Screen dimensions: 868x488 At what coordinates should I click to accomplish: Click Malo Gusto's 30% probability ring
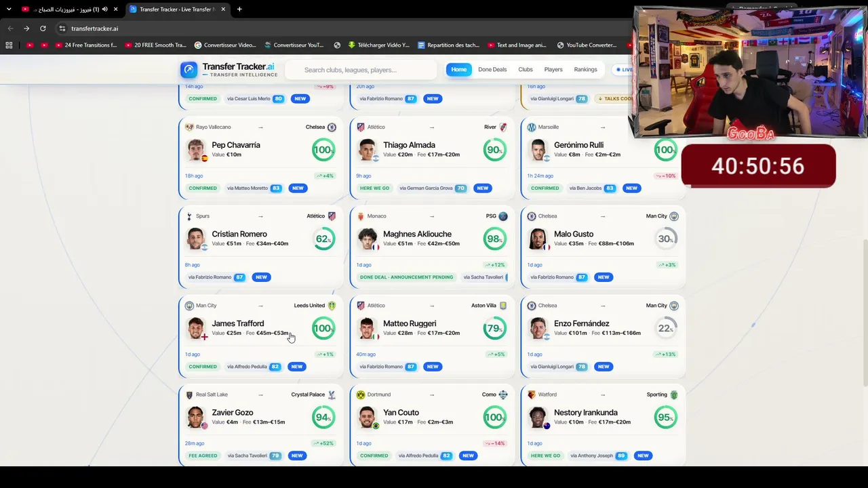[666, 239]
